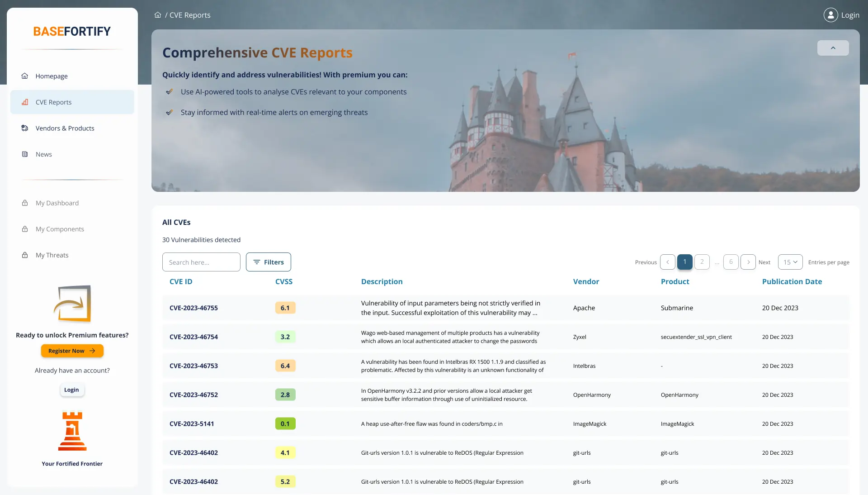
Task: Click the My Threats locked icon
Action: coord(24,255)
